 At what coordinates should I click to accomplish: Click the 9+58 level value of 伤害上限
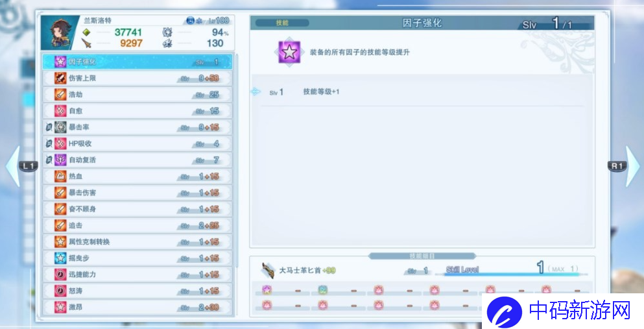pos(209,78)
